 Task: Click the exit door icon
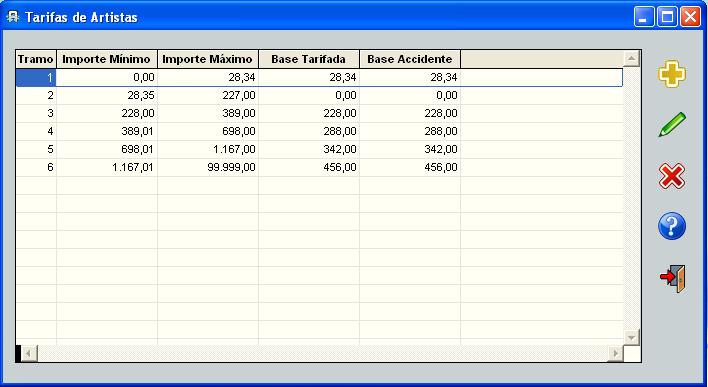(x=673, y=279)
